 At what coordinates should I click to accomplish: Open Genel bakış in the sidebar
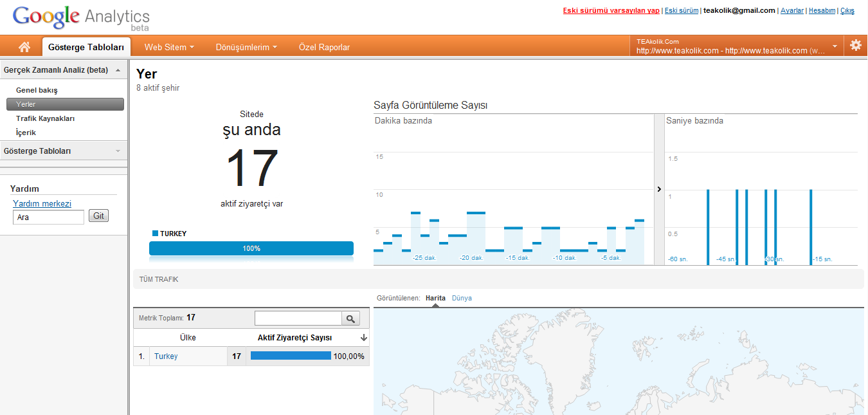tap(37, 90)
